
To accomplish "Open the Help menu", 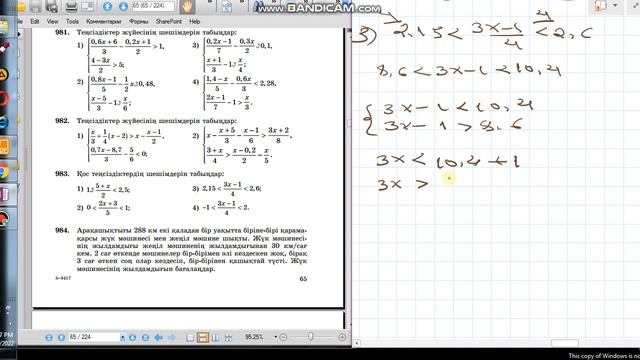I will coord(195,21).
